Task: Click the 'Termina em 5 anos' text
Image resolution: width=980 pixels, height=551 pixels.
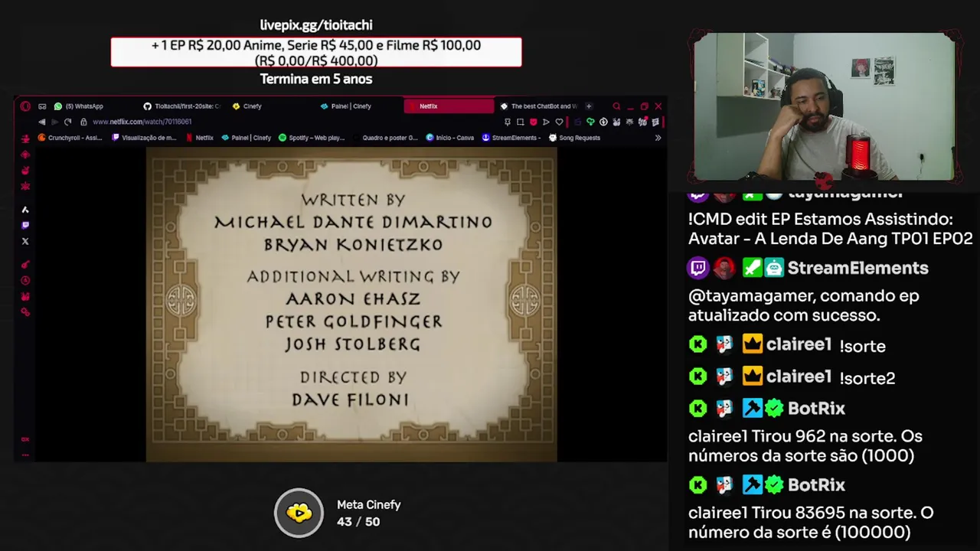Action: pos(316,79)
